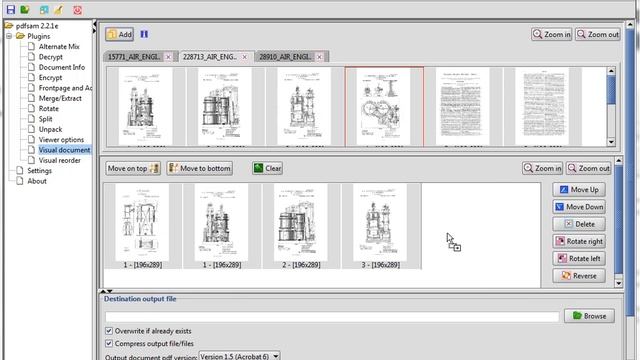Select the first composed page thumbnail
Viewport: 640px width, 360px height.
142,226
